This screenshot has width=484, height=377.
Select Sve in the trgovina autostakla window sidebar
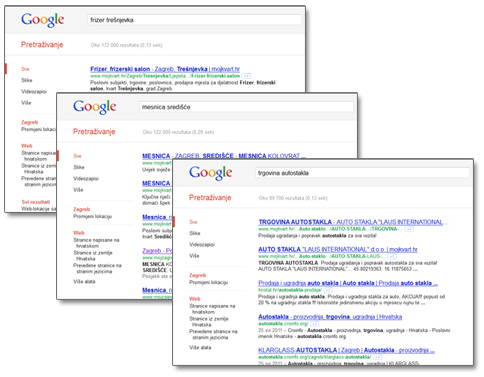pyautogui.click(x=193, y=222)
